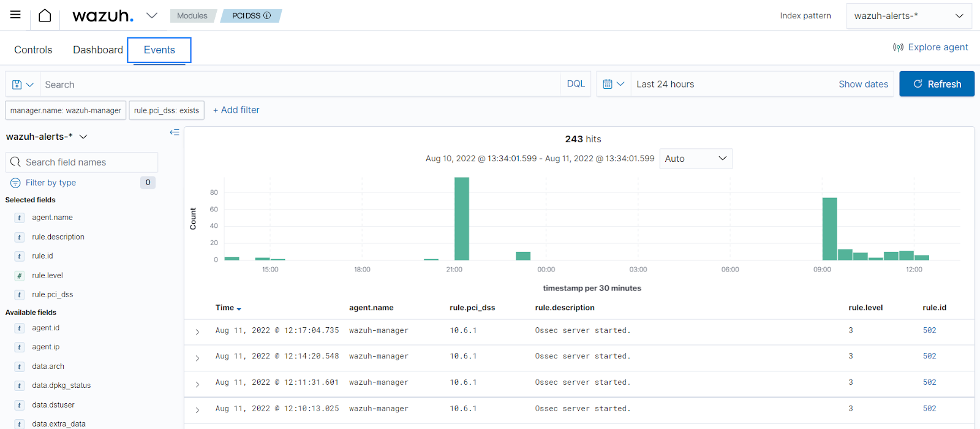
Task: Switch to the Controls tab
Action: coord(33,50)
